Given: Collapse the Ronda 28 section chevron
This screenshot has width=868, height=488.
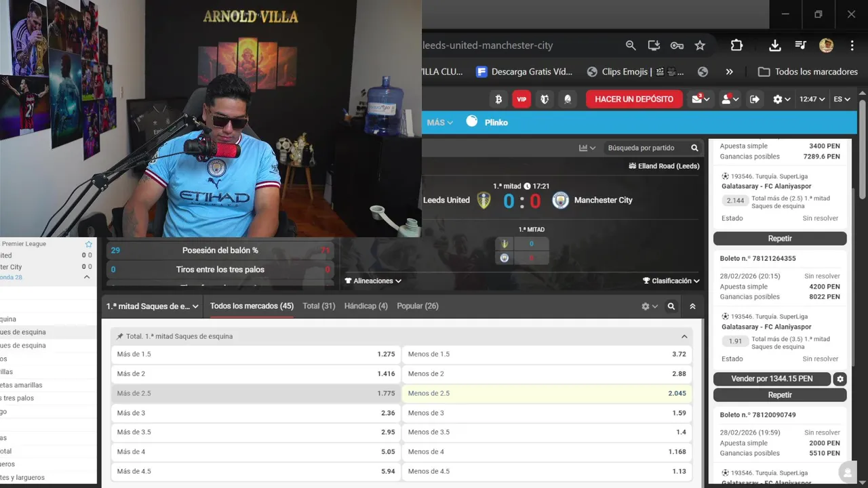Looking at the screenshot, I should tap(87, 277).
